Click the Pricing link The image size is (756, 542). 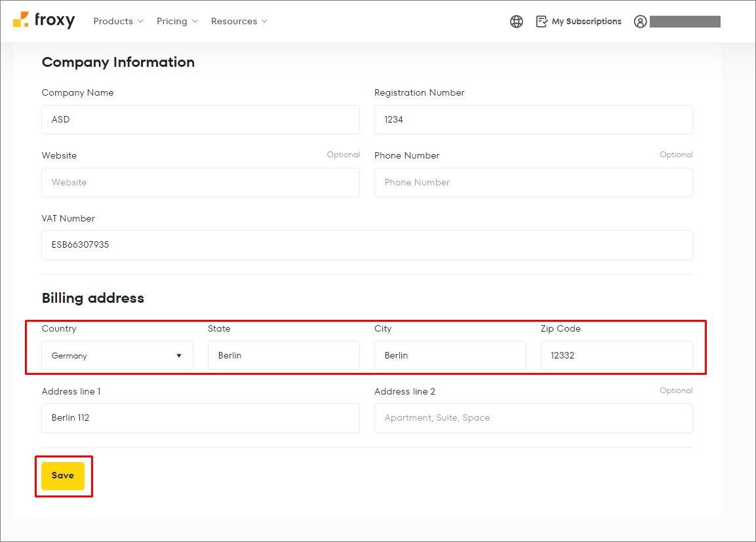tap(172, 21)
